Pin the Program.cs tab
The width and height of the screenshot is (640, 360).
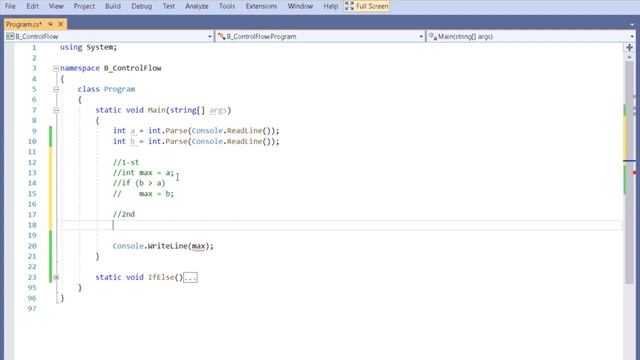tap(51, 24)
